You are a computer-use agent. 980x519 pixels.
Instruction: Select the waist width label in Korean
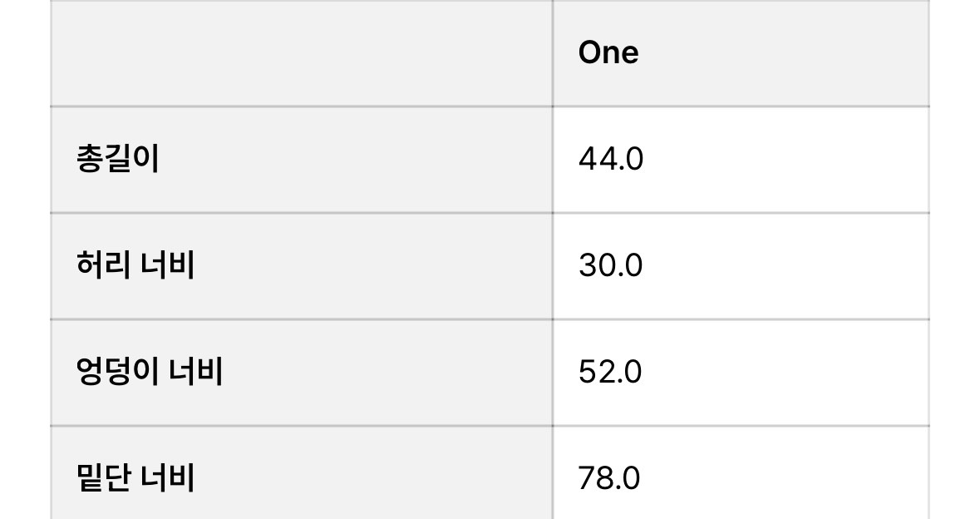135,265
